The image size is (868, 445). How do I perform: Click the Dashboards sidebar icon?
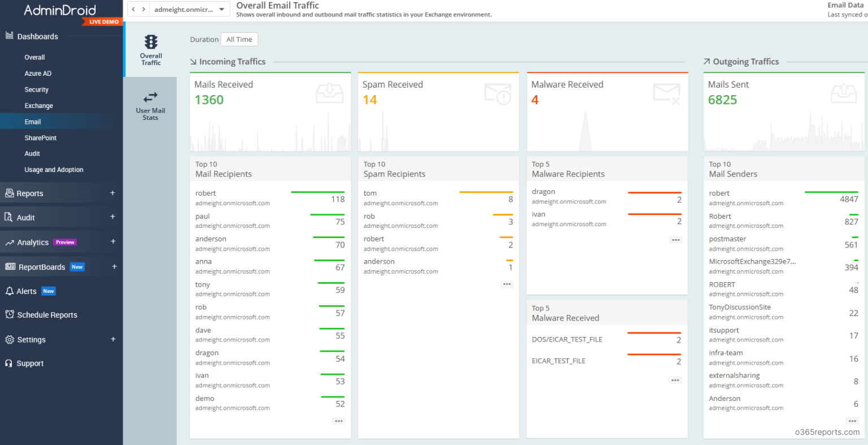pyautogui.click(x=8, y=36)
